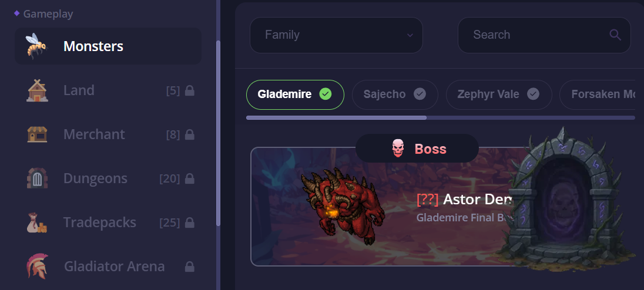Click the sidebar vertical scrollbar
This screenshot has width=644, height=290.
coord(218,133)
